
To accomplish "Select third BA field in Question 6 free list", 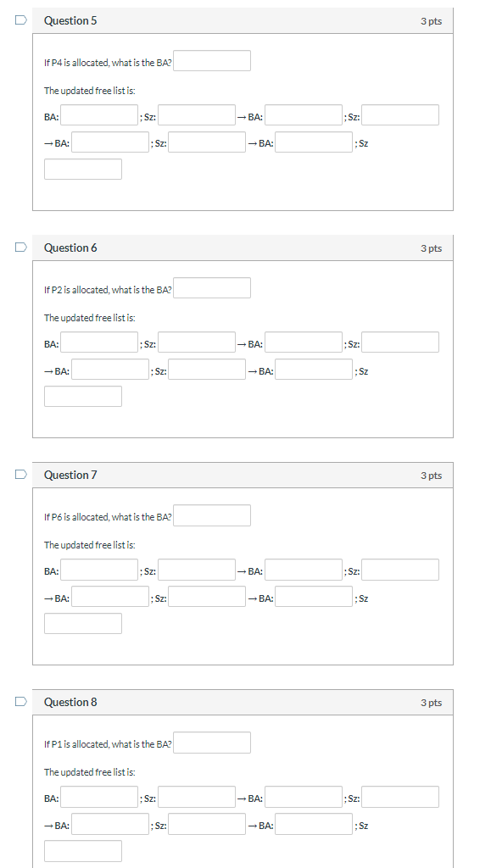I will click(x=110, y=370).
